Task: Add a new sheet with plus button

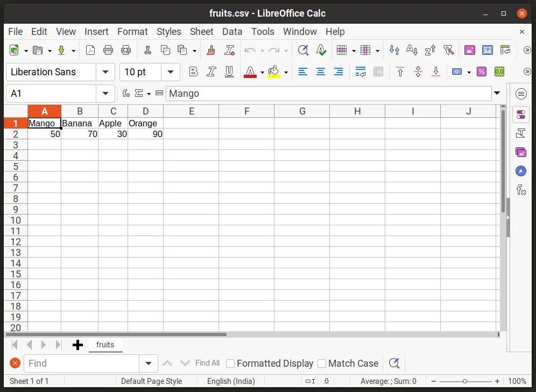Action: 77,345
